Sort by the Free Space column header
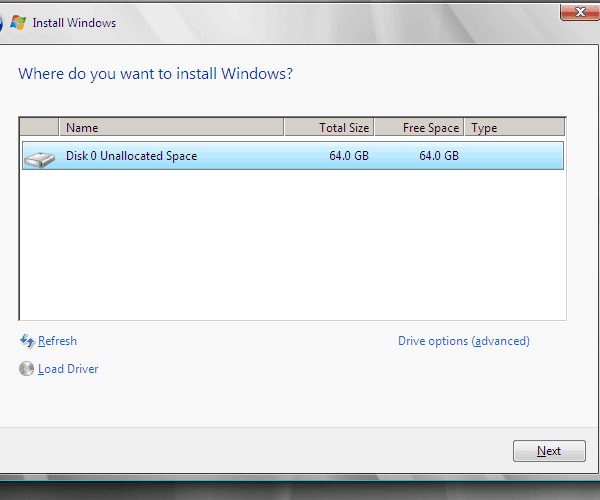 coord(419,127)
